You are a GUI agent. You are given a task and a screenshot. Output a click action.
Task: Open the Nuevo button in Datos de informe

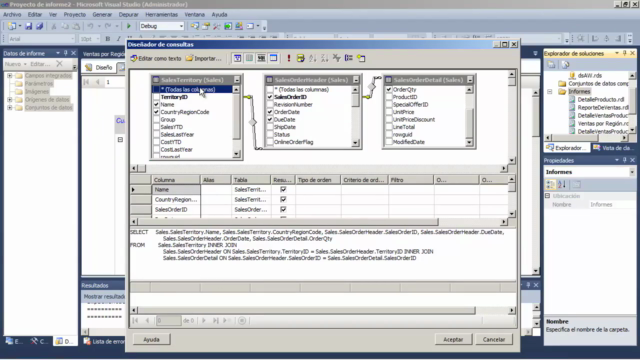[16, 64]
